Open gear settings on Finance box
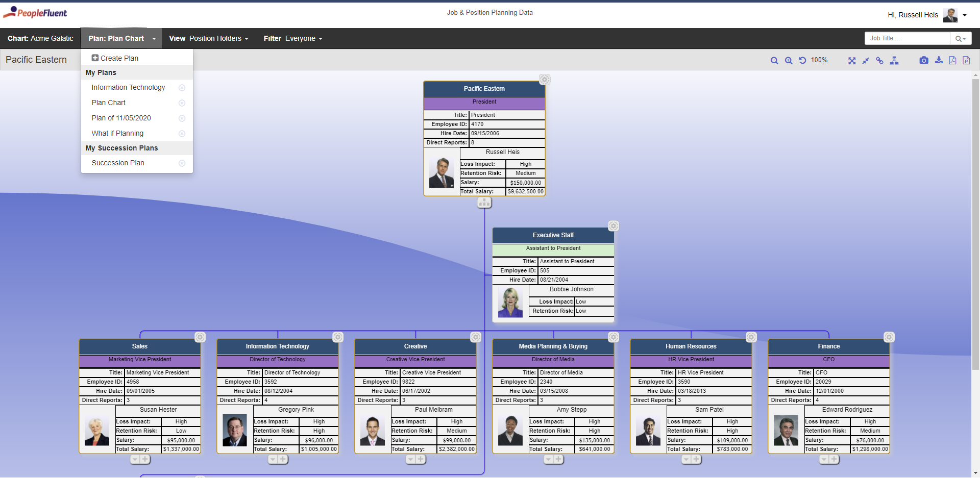The image size is (980, 478). coord(889,337)
